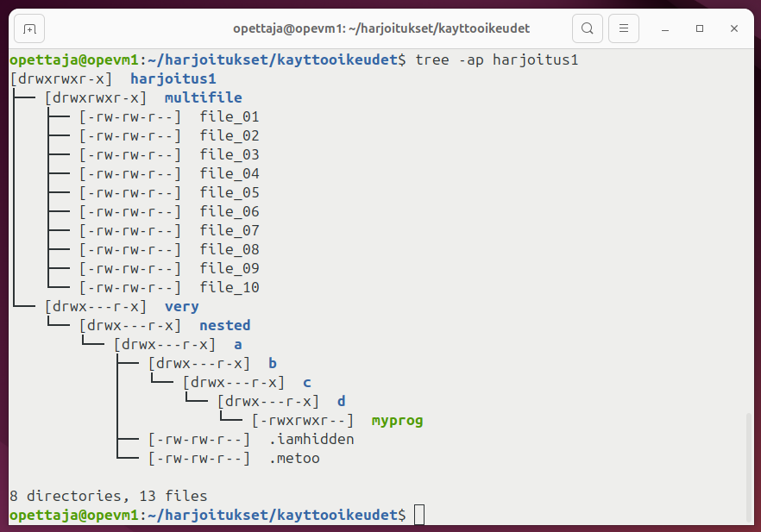The height and width of the screenshot is (532, 761).
Task: Click on file_01 in the listing
Action: 230,116
